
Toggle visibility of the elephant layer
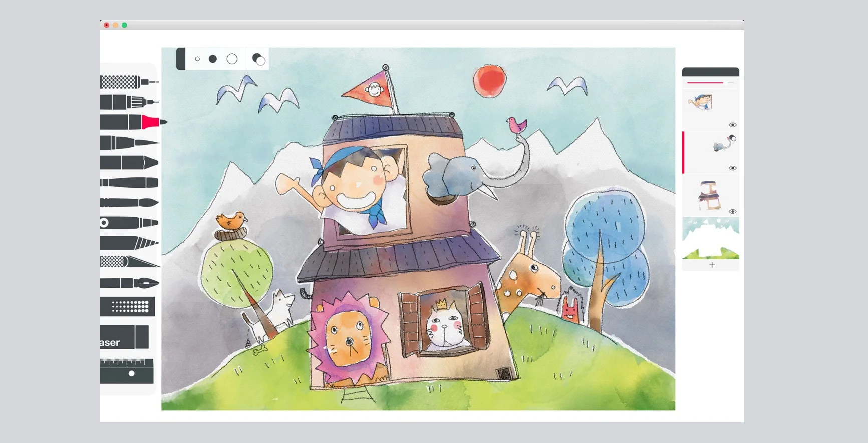(x=732, y=168)
